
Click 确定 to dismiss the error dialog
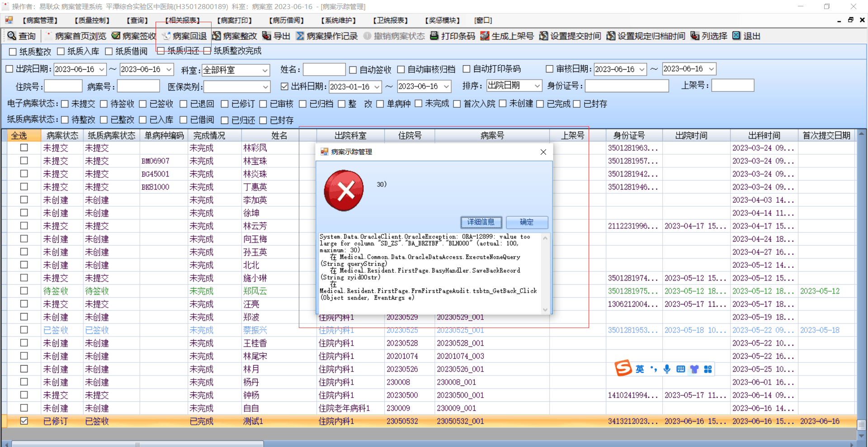coord(527,222)
